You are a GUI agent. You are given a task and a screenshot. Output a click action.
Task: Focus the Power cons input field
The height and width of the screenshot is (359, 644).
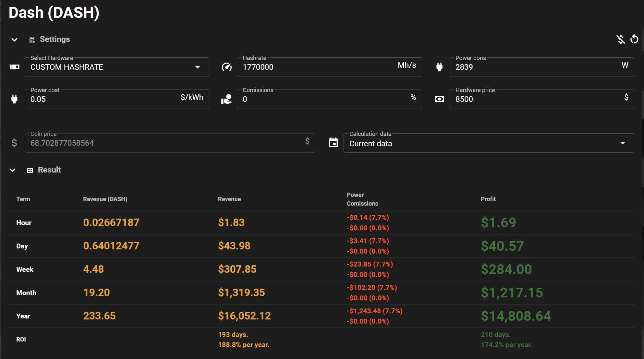[542, 67]
